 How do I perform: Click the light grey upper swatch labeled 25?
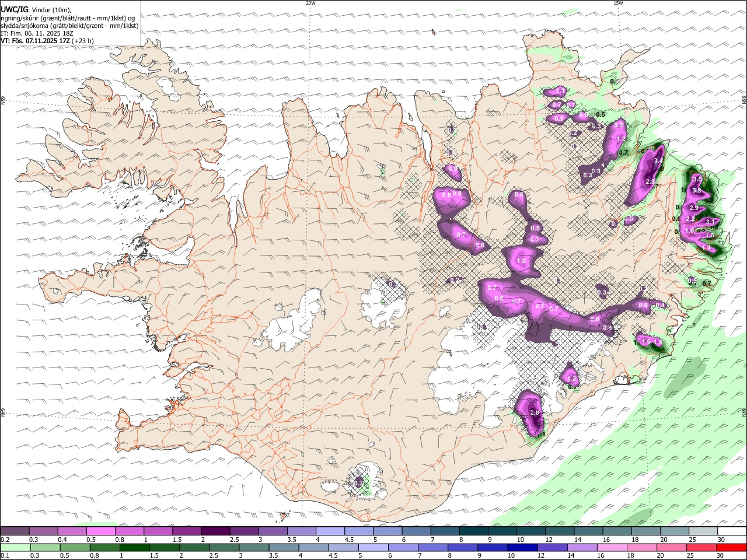tap(703, 531)
